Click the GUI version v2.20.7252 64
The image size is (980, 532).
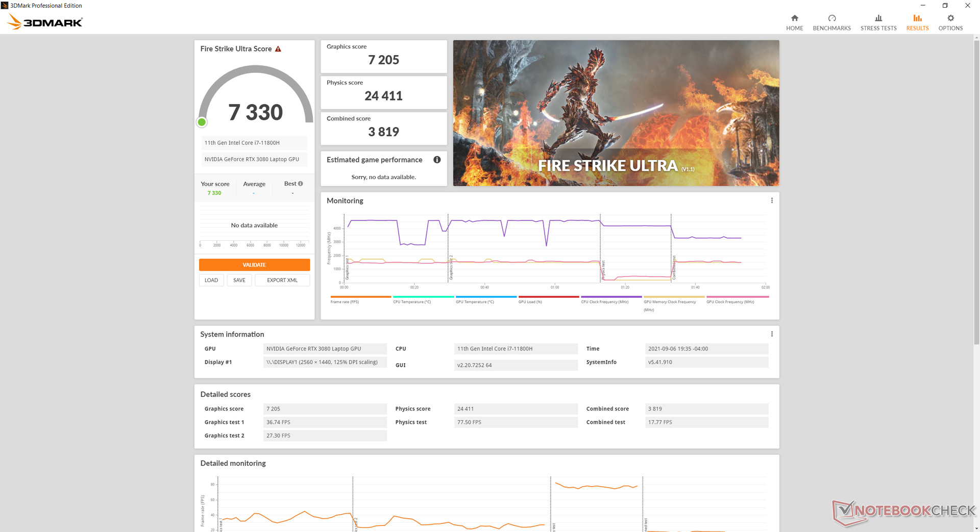point(516,365)
